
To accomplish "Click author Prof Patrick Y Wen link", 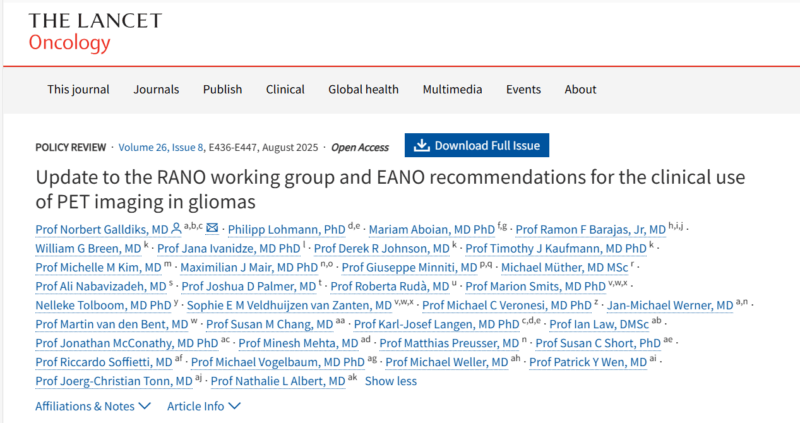I will click(588, 362).
